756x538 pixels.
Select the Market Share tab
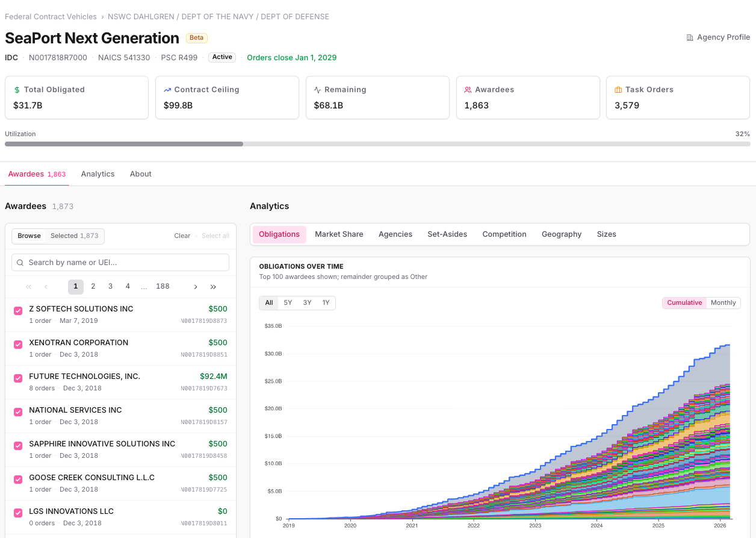coord(339,234)
